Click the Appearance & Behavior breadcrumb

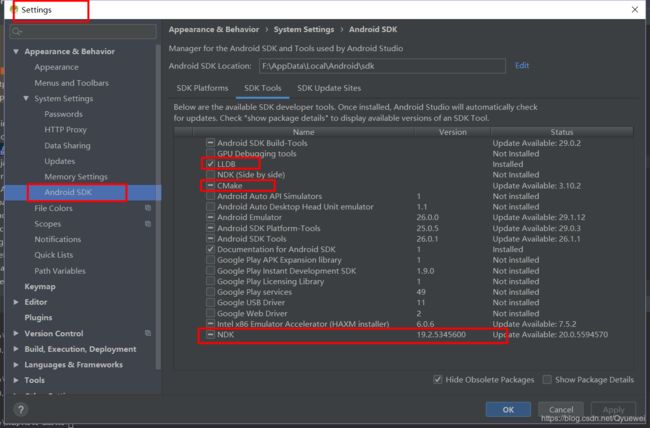pyautogui.click(x=214, y=29)
